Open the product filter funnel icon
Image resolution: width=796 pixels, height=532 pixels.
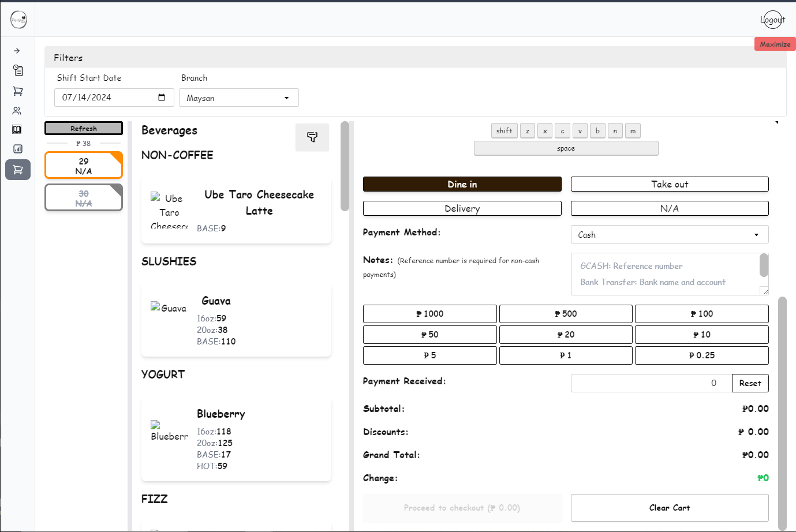(x=312, y=137)
